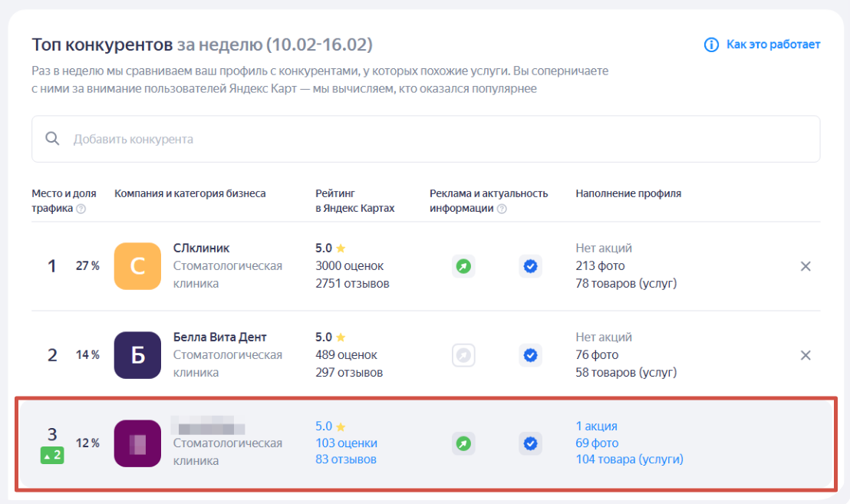Click the green advertising icon in the third row
This screenshot has height=504, width=850.
[x=463, y=443]
